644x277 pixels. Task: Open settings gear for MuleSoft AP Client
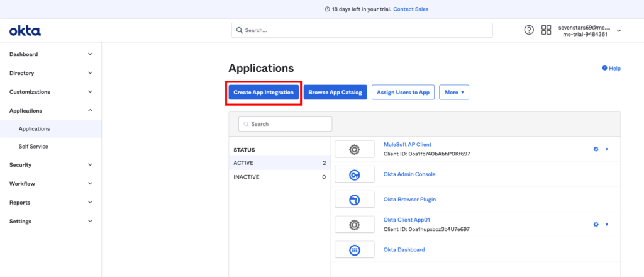596,149
